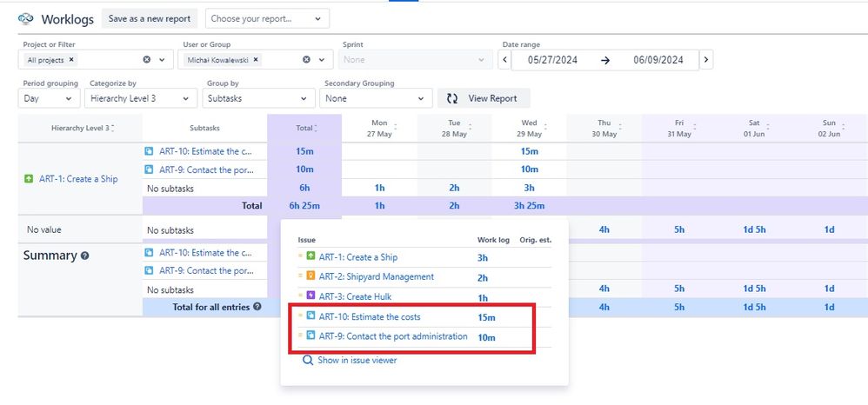This screenshot has height=405, width=868.
Task: Click Save as a new report button
Action: [x=150, y=18]
